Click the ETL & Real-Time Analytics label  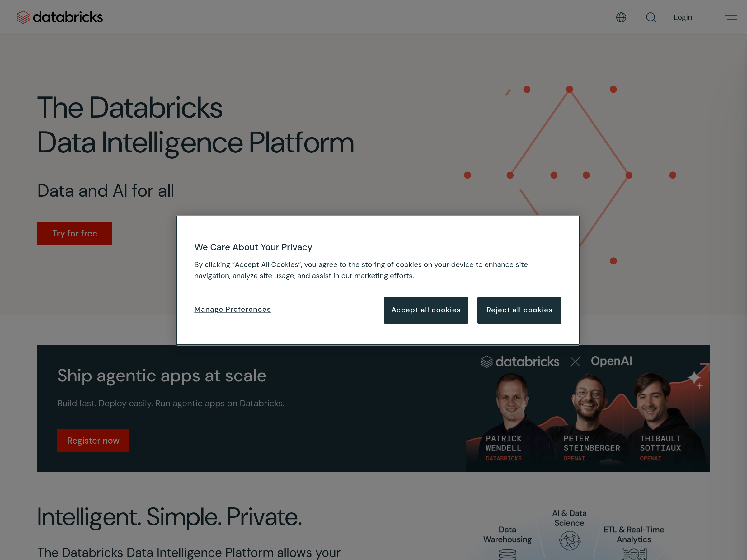pyautogui.click(x=634, y=534)
